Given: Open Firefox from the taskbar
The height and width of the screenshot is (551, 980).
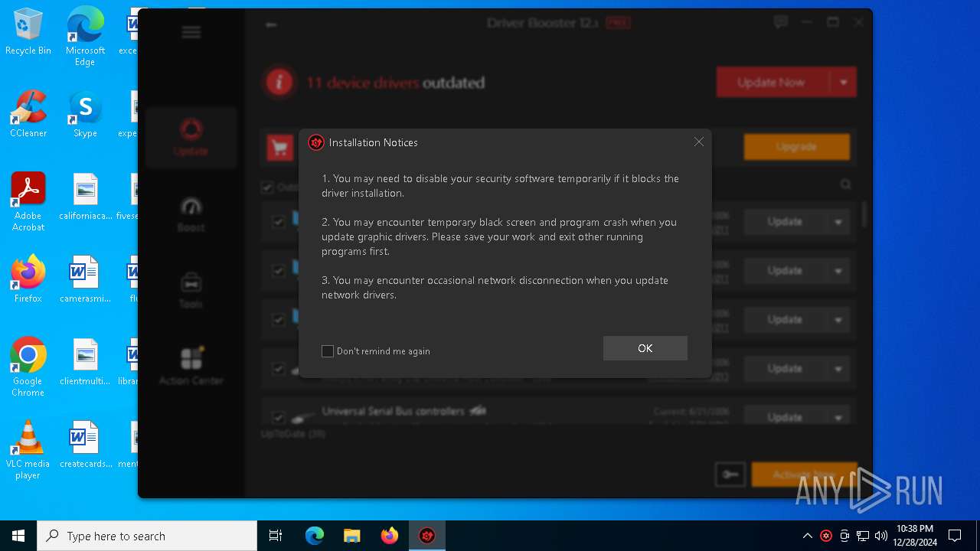Looking at the screenshot, I should [x=390, y=536].
